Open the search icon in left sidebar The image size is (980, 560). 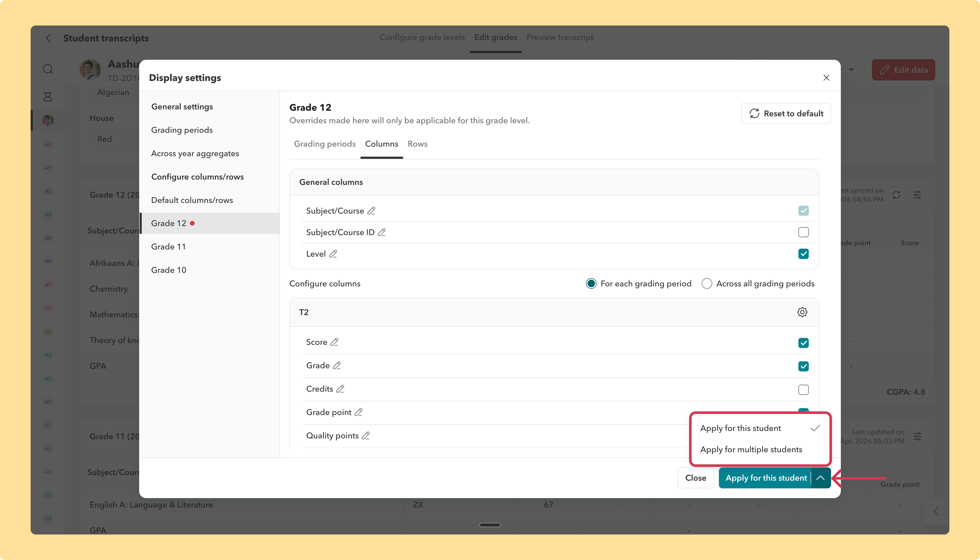pos(48,69)
